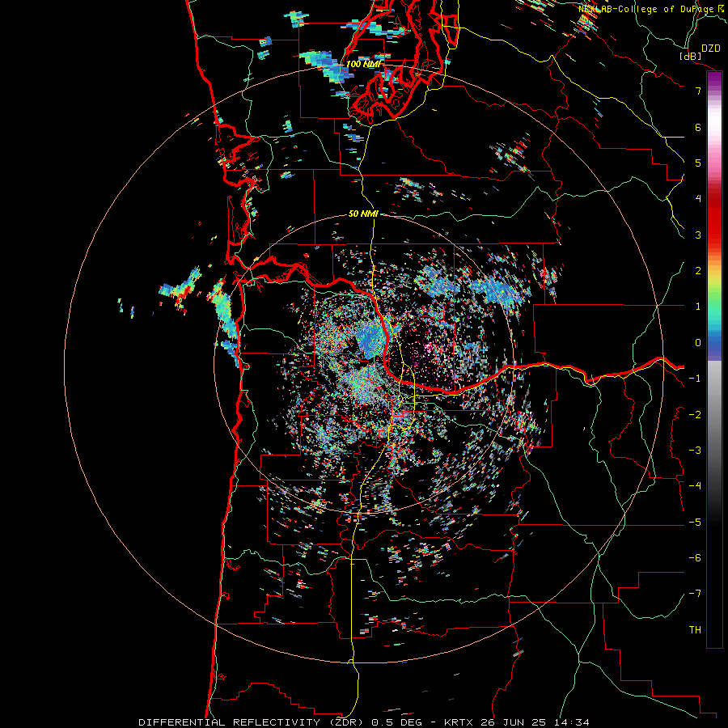Viewport: 728px width, 728px height.
Task: Click the positive "4" value on the dB scale
Action: pyautogui.click(x=698, y=199)
